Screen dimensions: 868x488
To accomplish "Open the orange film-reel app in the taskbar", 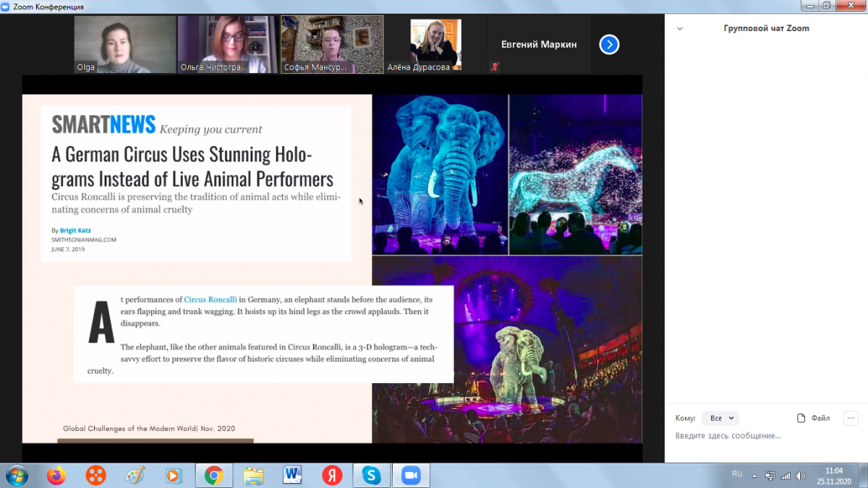I will point(95,475).
